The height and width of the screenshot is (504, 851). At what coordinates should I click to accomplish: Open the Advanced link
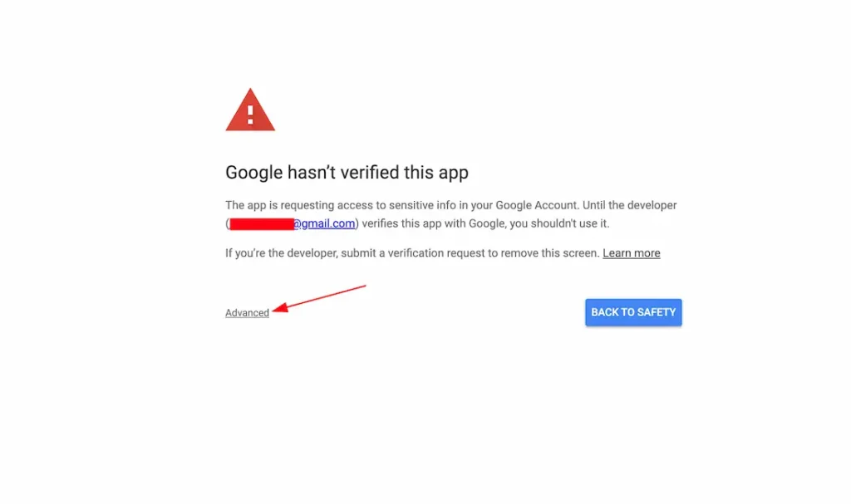pyautogui.click(x=247, y=313)
